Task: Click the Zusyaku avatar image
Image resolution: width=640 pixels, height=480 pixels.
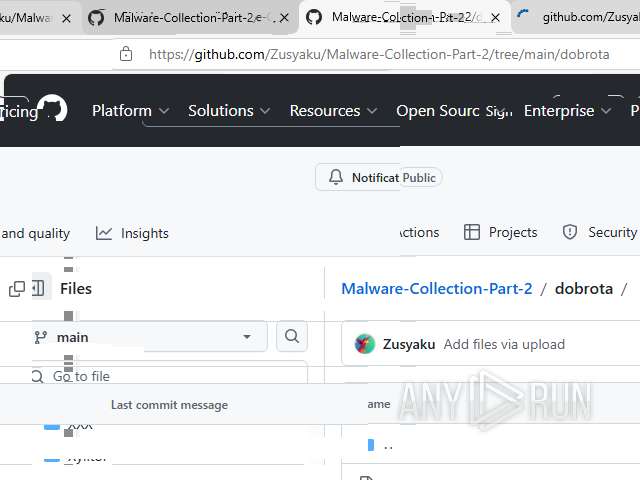Action: [365, 344]
